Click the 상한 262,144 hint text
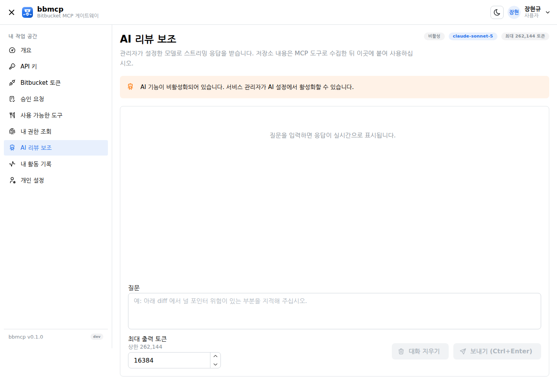This screenshot has height=392, width=557. click(x=145, y=347)
